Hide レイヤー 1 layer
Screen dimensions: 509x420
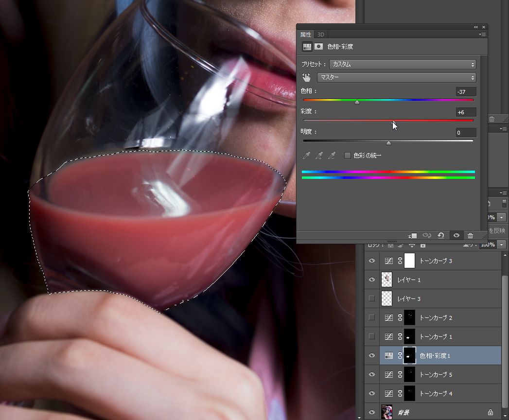pos(372,280)
